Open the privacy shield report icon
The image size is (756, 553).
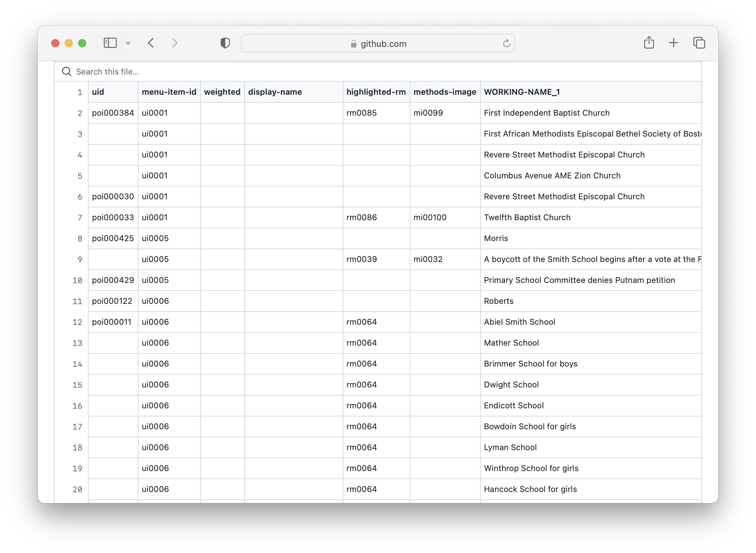tap(225, 43)
